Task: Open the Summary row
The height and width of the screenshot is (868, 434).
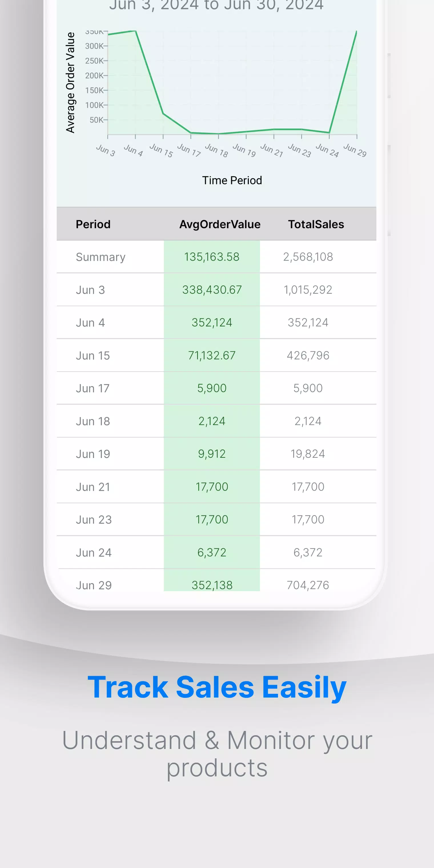Action: coord(216,257)
